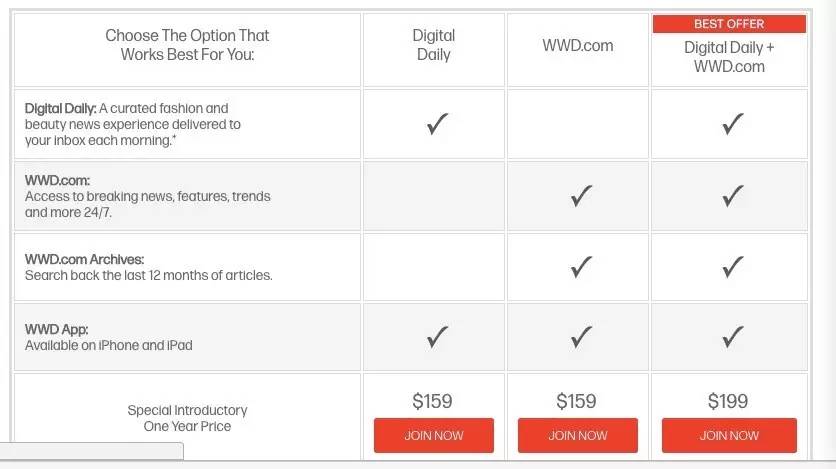Select the Digital Daily column header
836x469 pixels.
click(433, 45)
